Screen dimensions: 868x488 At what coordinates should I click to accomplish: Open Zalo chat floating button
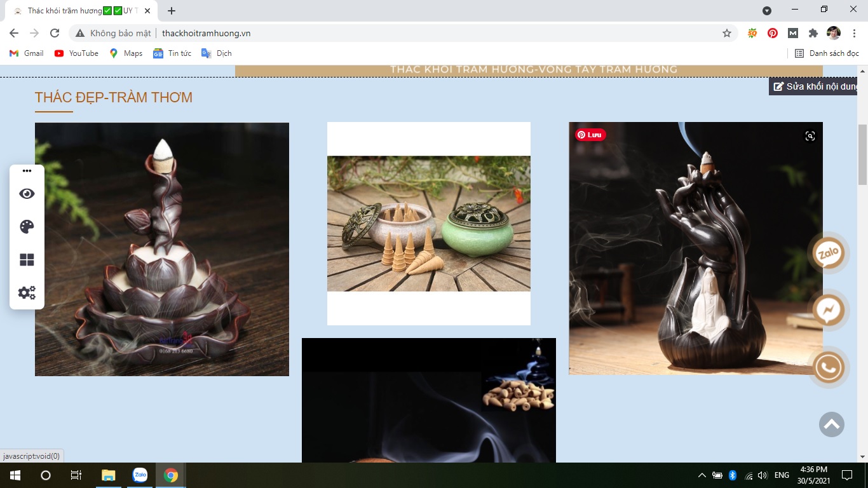tap(828, 254)
